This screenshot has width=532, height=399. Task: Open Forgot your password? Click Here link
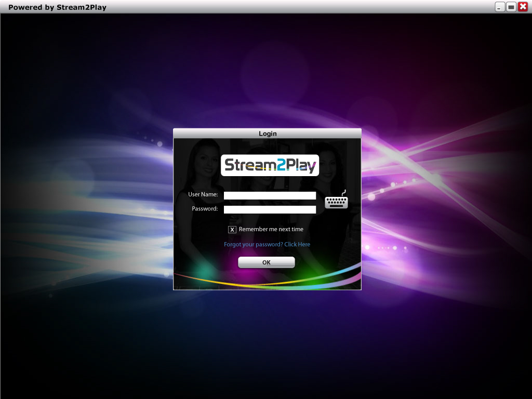tap(267, 244)
